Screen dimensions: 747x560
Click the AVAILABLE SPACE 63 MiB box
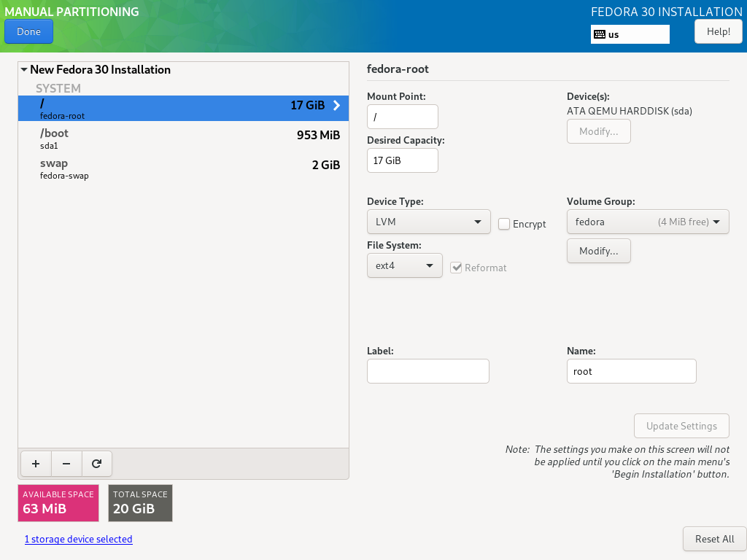coord(58,503)
